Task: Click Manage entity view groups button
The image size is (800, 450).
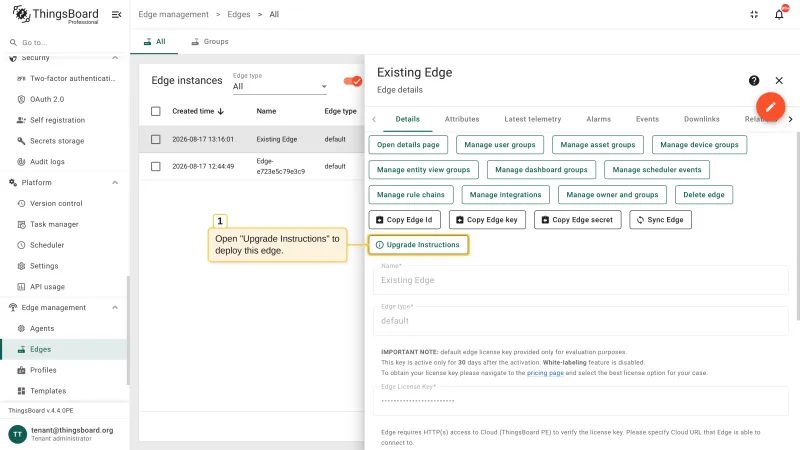Action: click(423, 169)
